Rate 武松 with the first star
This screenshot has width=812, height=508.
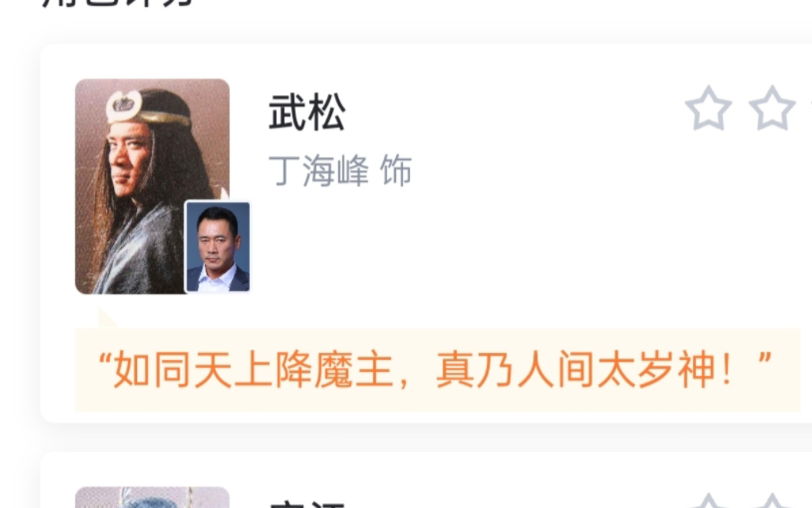tap(708, 108)
